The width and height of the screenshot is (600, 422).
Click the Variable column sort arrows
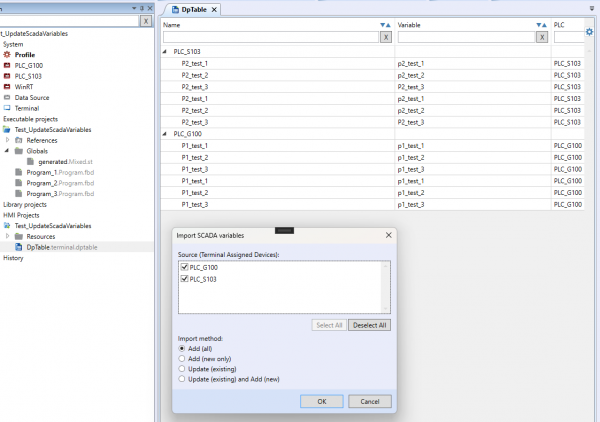[541, 25]
